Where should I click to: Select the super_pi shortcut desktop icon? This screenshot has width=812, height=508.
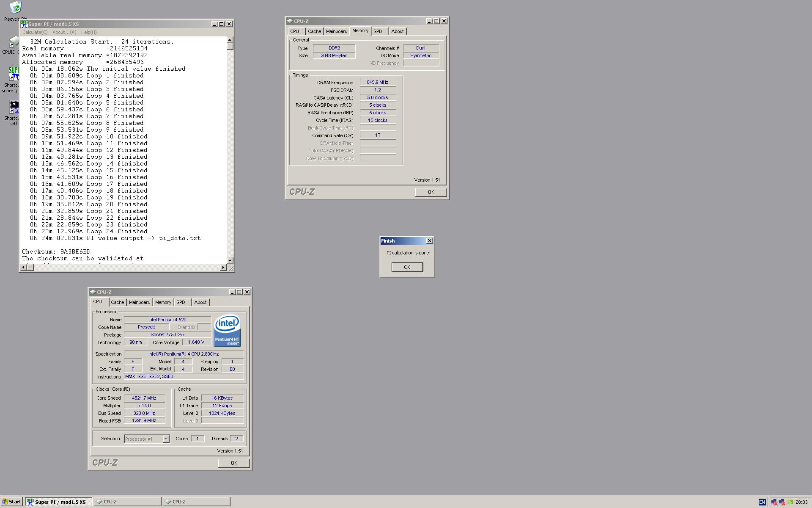(x=14, y=73)
